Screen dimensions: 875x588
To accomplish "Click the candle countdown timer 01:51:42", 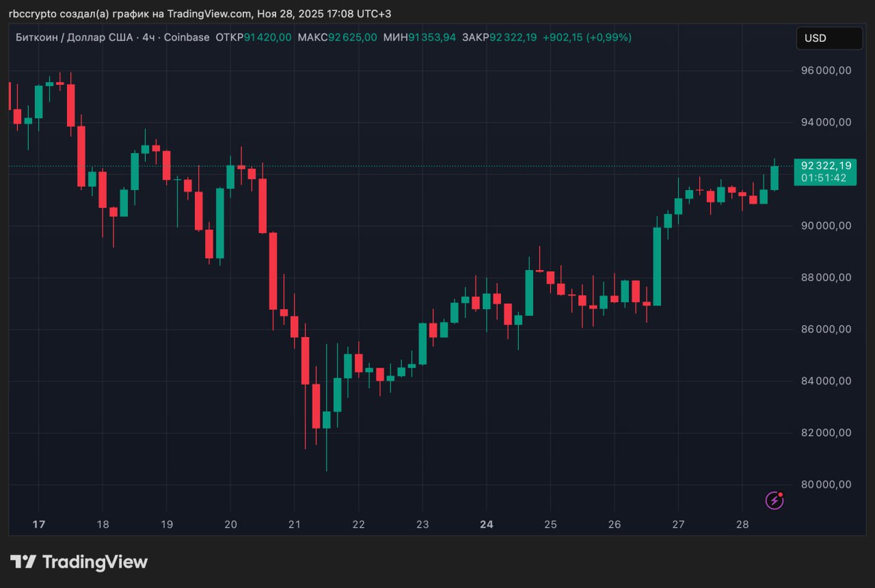I will point(824,178).
